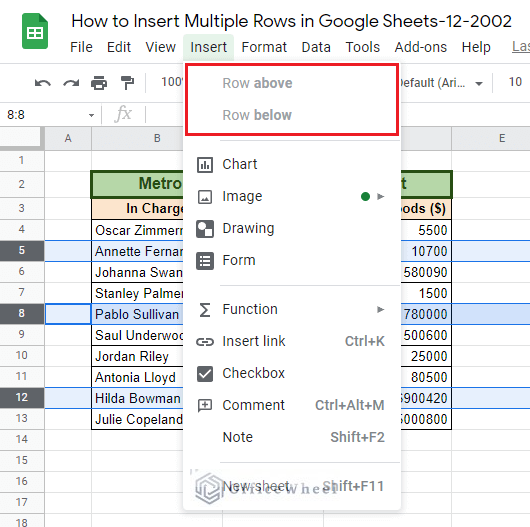Select New sheet menu entry
Viewport: 530px width, 527px height.
[291, 486]
